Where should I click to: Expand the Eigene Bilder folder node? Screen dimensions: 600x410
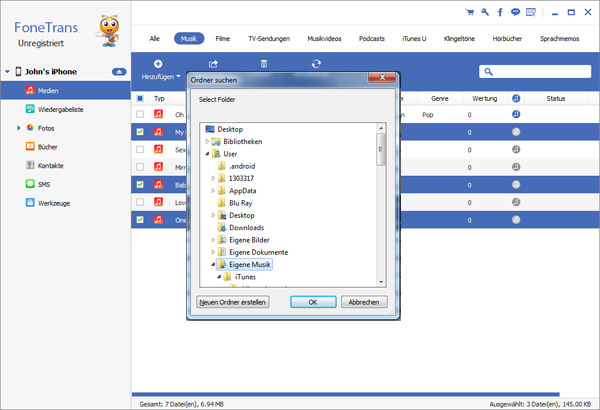pyautogui.click(x=213, y=240)
